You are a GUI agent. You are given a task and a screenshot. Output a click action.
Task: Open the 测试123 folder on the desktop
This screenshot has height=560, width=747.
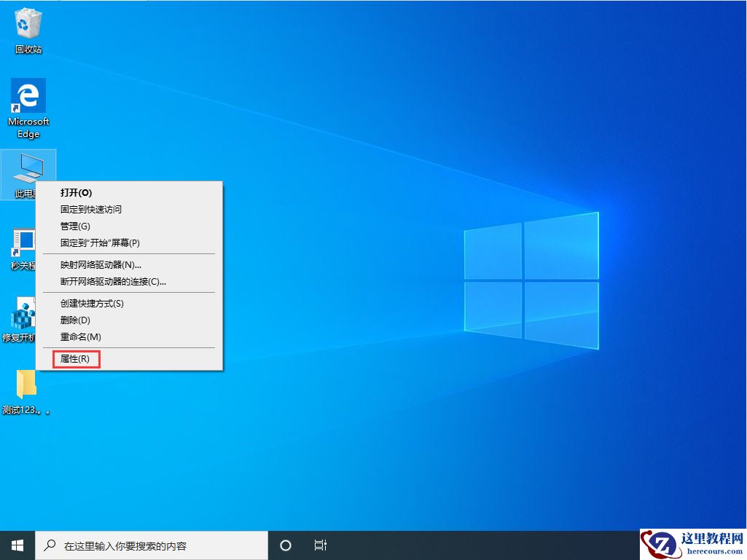tap(26, 386)
